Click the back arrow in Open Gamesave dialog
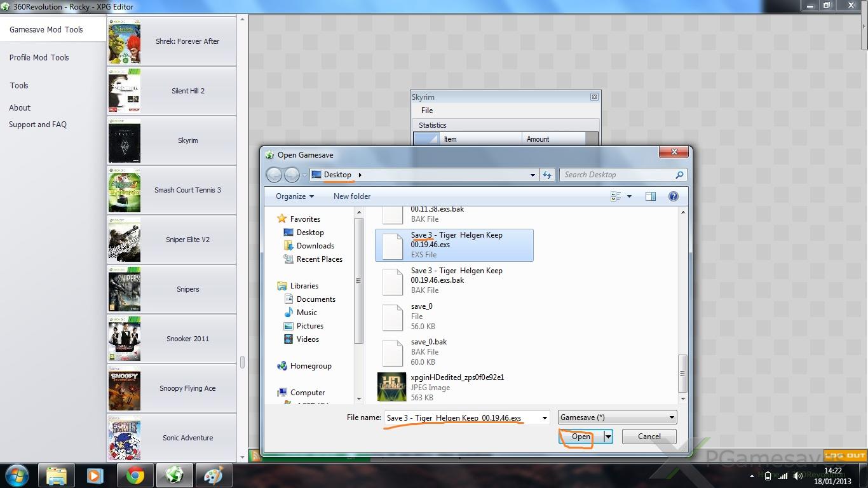Image resolution: width=868 pixels, height=488 pixels. (274, 175)
